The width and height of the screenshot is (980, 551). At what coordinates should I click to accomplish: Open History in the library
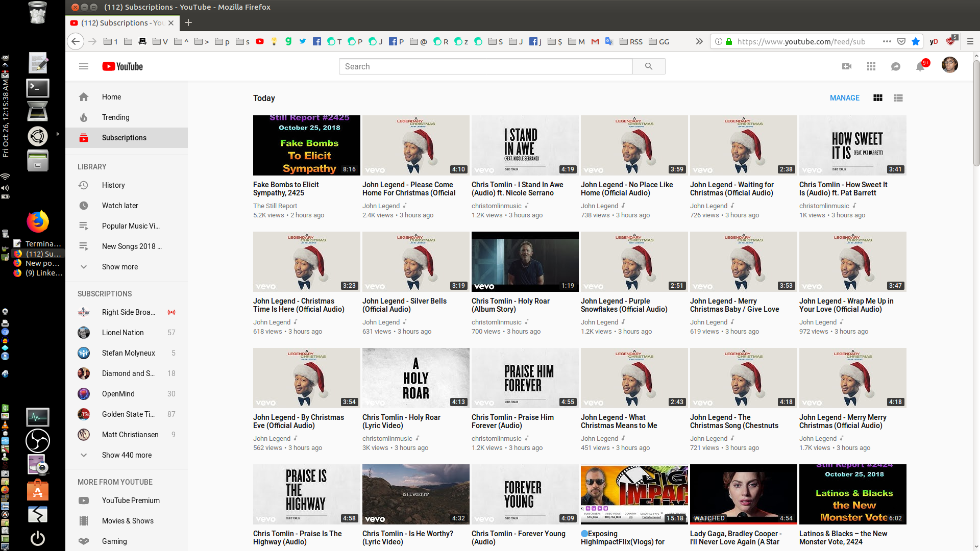(127, 185)
